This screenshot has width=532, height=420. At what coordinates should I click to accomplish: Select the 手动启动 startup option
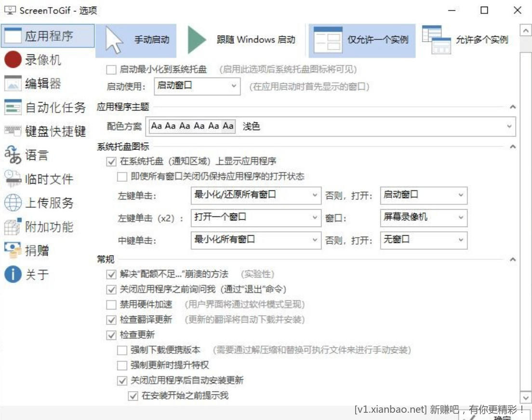click(x=136, y=41)
